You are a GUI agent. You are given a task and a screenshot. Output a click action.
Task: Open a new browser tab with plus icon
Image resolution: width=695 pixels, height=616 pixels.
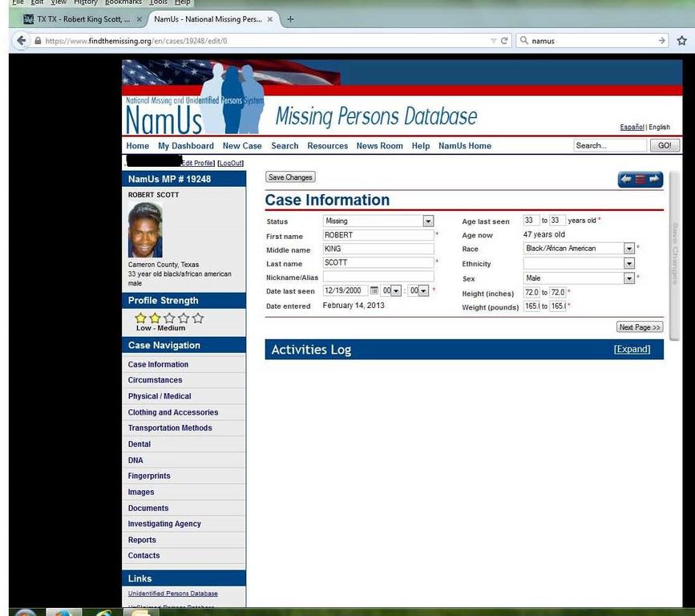pyautogui.click(x=290, y=19)
